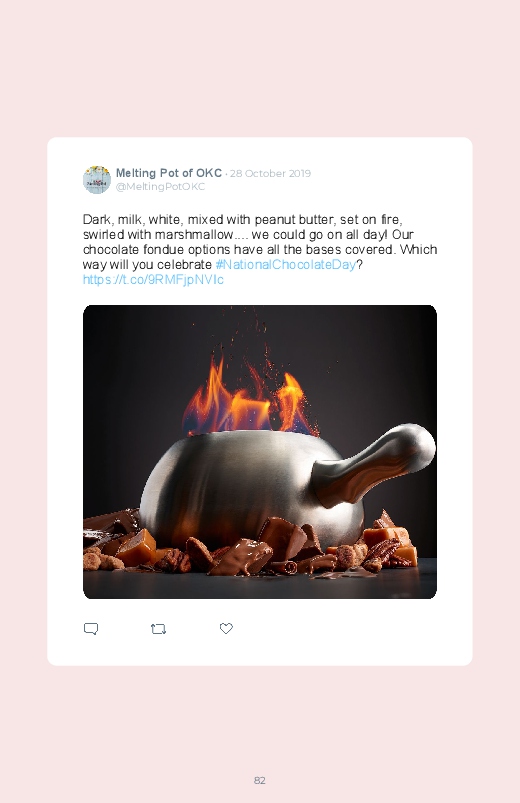Click the tweet text starting 'Dark, milk, white'

[260, 249]
